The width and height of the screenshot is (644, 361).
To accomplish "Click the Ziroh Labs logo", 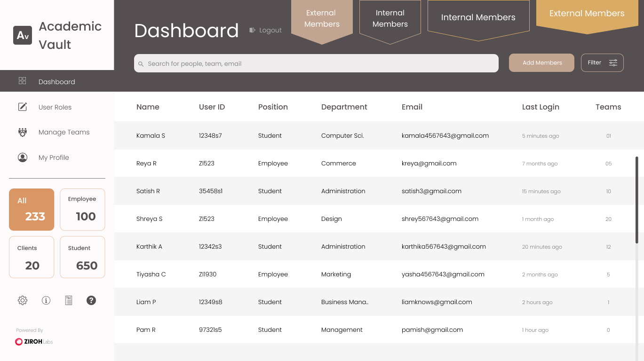I will tap(34, 342).
